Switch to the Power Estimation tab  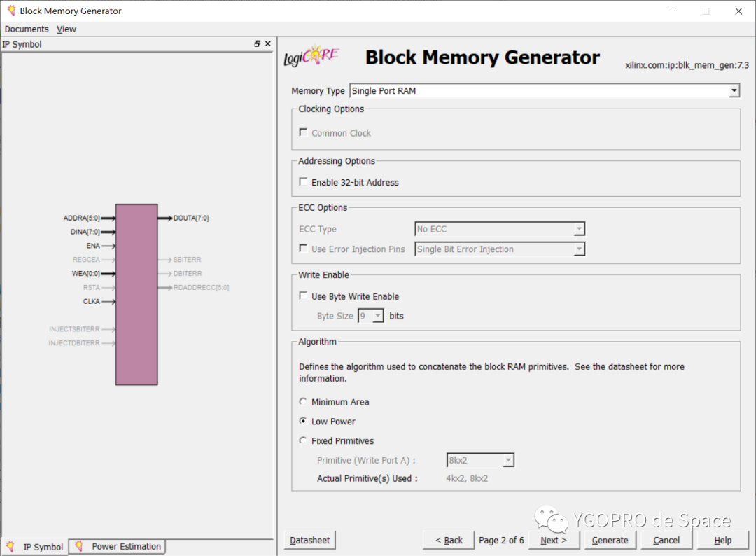coord(117,546)
